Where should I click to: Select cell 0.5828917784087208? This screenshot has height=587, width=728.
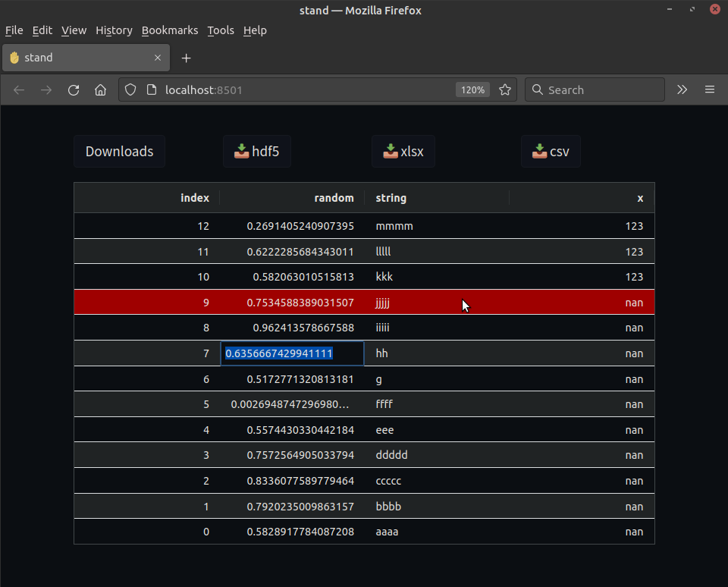(292, 532)
